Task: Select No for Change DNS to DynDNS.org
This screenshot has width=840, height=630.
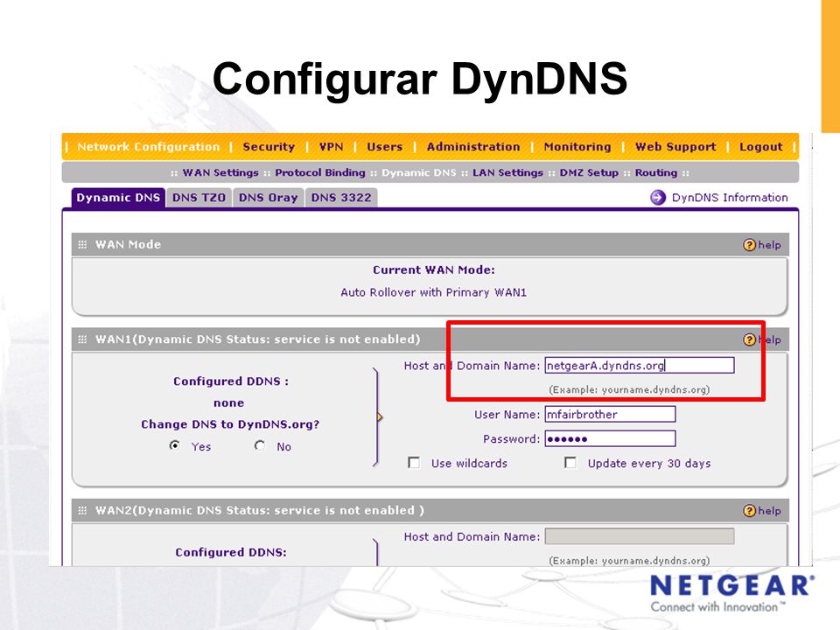Action: pyautogui.click(x=260, y=445)
